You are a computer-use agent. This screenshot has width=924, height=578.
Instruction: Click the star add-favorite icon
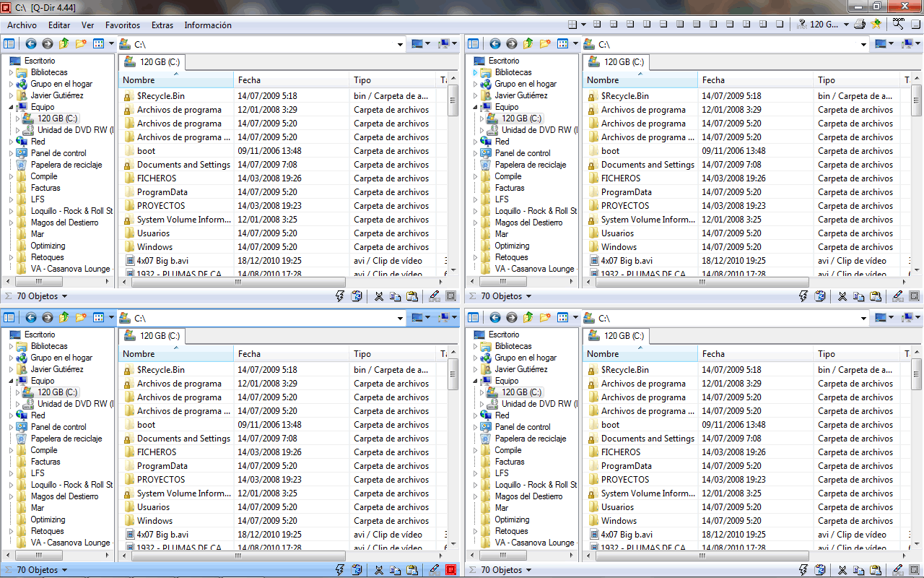876,25
